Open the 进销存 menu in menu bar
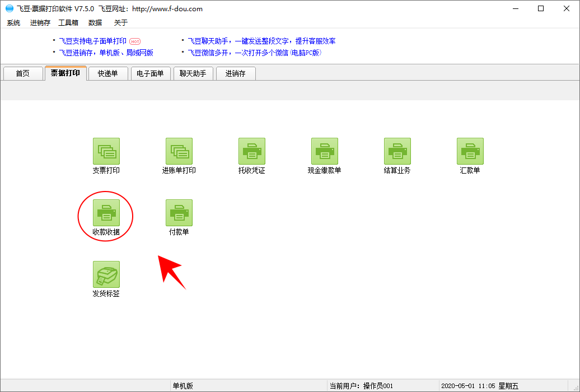Image resolution: width=580 pixels, height=392 pixels. tap(40, 23)
